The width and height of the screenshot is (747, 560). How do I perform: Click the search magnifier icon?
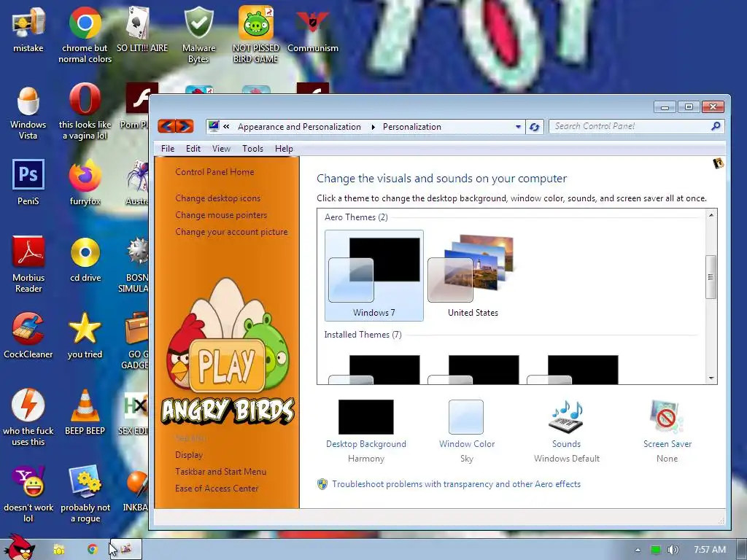[716, 126]
